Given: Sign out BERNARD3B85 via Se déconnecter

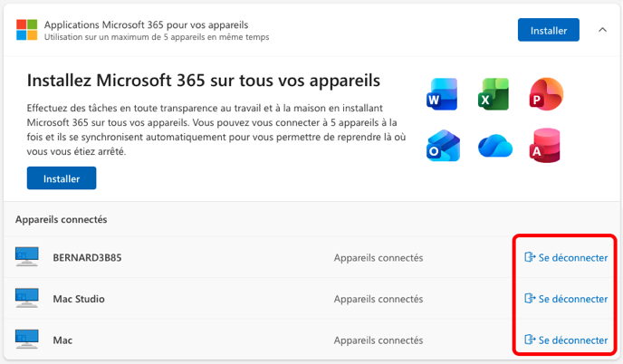Looking at the screenshot, I should click(x=566, y=257).
